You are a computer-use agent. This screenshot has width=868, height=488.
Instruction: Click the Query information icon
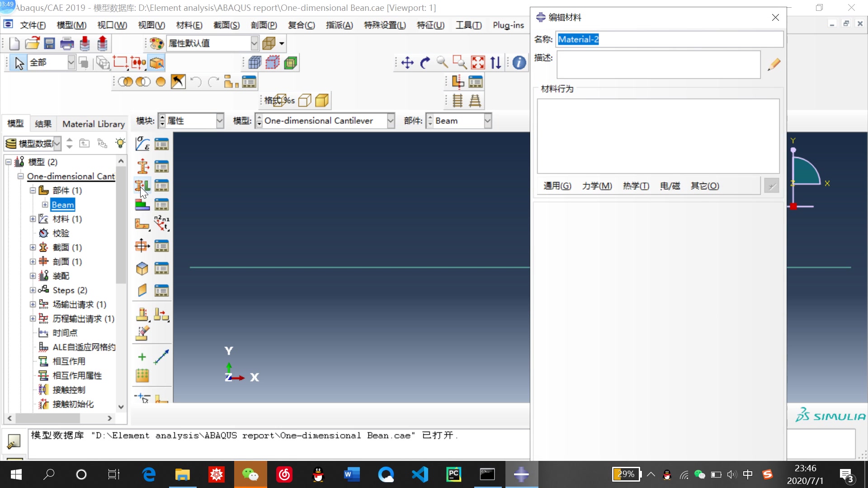519,62
